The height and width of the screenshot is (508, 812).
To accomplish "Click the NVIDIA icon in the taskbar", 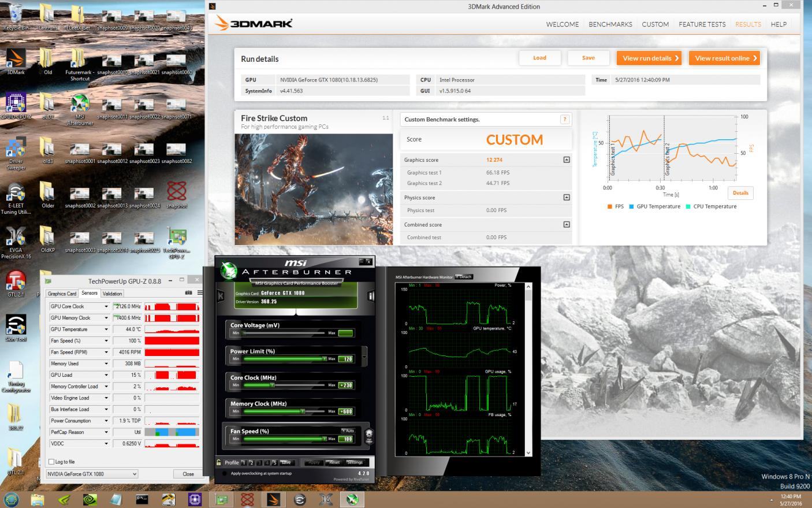I will tap(90, 499).
